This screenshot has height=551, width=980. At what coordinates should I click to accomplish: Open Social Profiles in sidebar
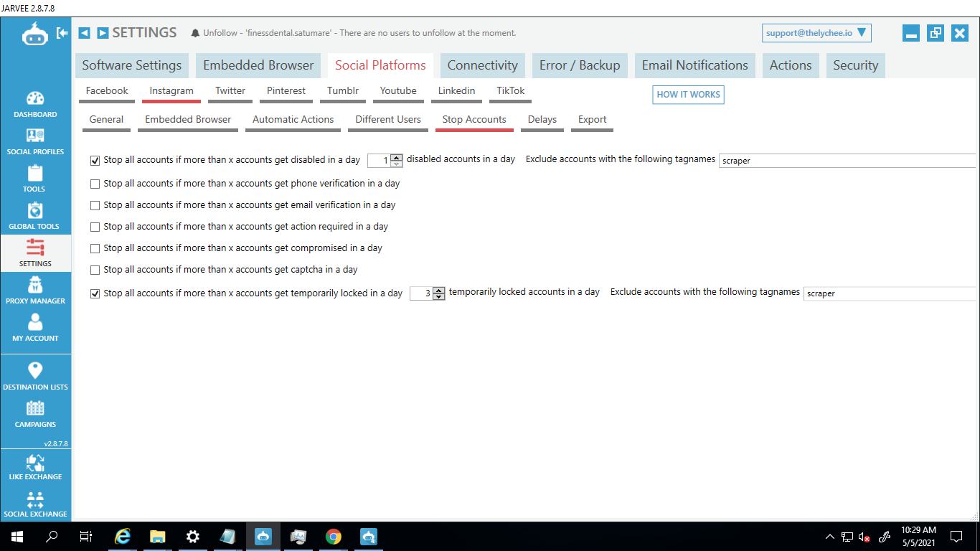(x=35, y=141)
